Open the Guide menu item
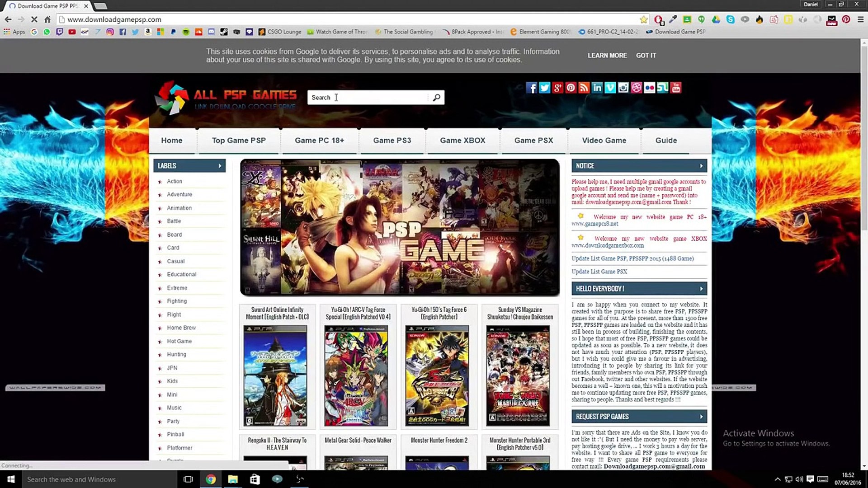This screenshot has width=868, height=488. pos(666,141)
